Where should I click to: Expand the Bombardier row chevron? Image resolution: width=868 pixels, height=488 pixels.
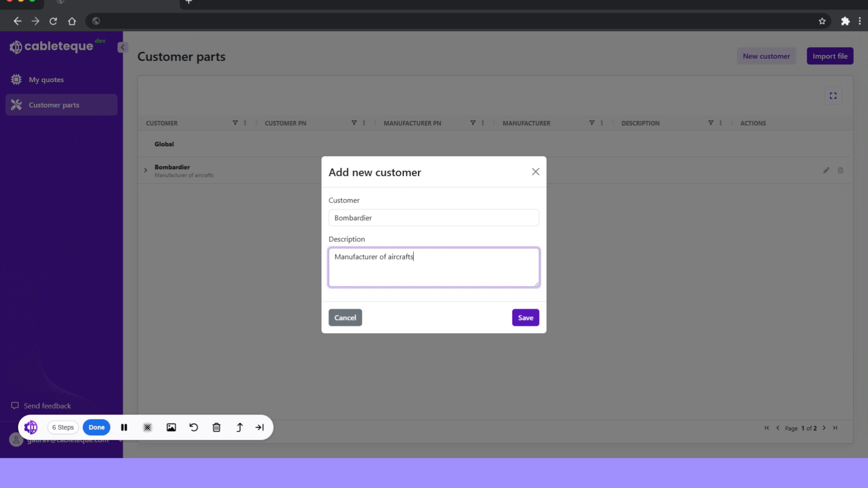pos(146,170)
